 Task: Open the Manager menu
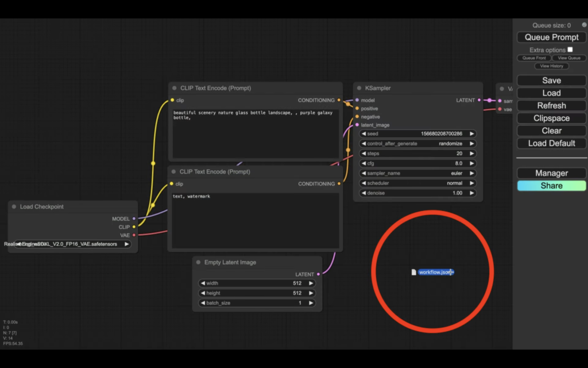[x=551, y=173]
